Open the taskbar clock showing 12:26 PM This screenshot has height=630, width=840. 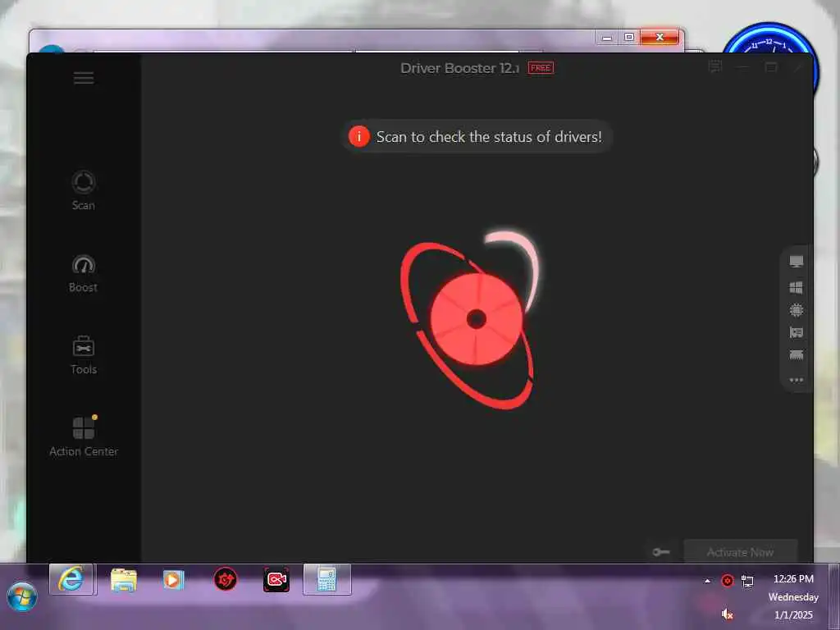pyautogui.click(x=793, y=596)
